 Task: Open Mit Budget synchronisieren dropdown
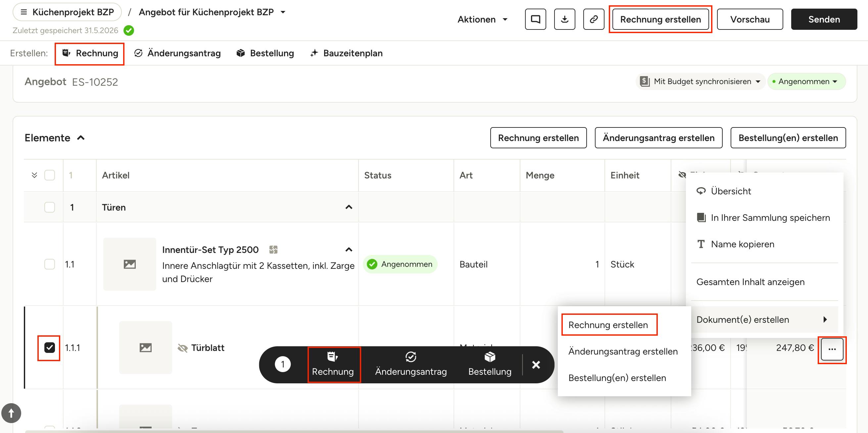pyautogui.click(x=700, y=81)
